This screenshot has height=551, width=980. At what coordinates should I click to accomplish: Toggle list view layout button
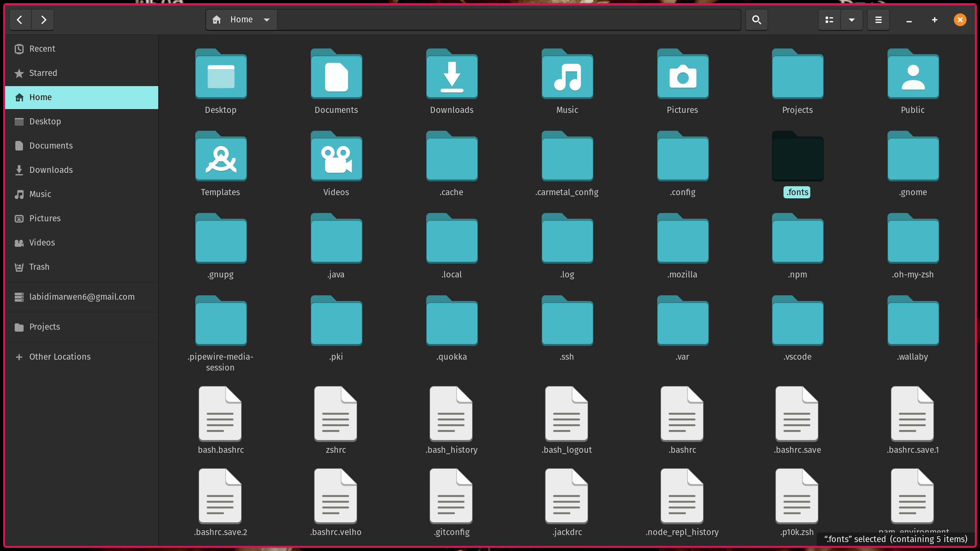[x=829, y=19]
